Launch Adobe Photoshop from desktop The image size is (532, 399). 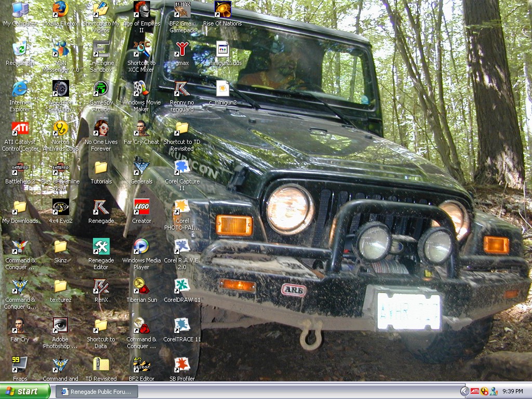pos(60,326)
